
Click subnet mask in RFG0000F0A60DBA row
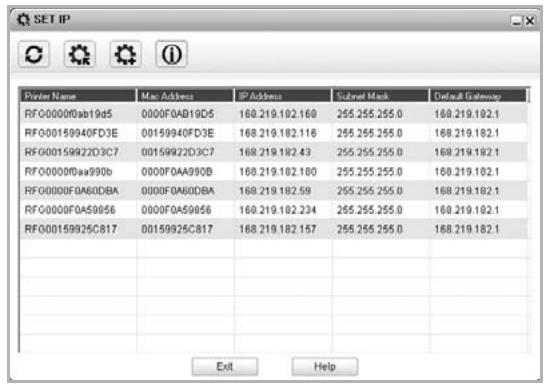point(369,191)
